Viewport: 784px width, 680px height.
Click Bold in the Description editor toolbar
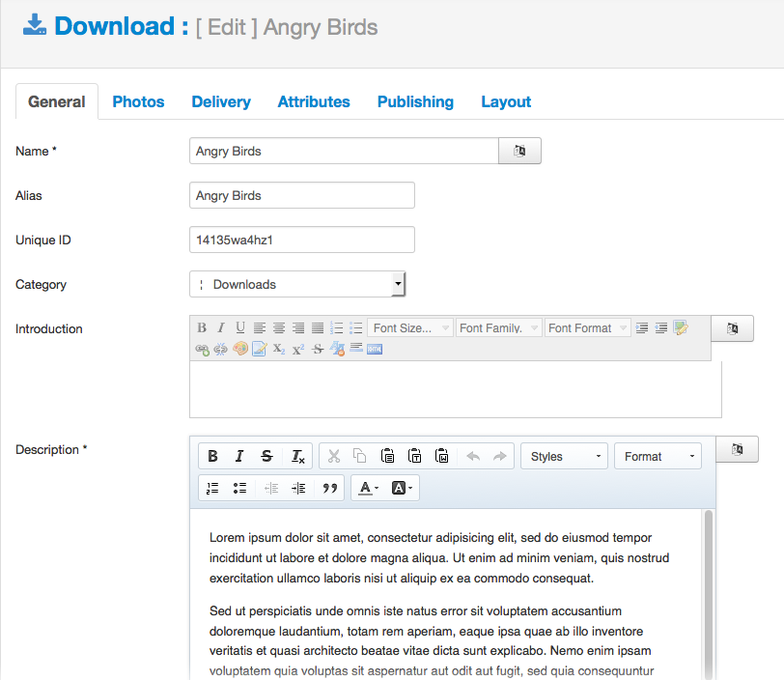[x=213, y=456]
